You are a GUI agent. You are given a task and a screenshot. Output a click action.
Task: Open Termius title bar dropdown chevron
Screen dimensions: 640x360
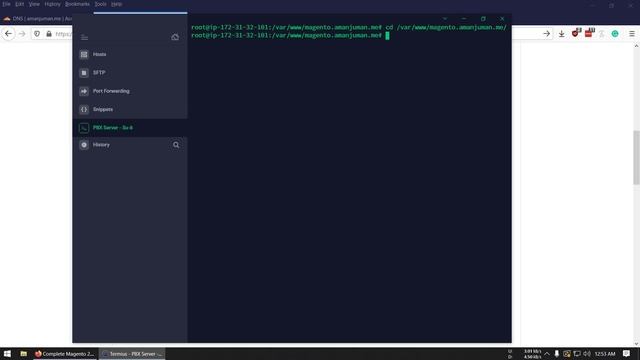(x=445, y=19)
